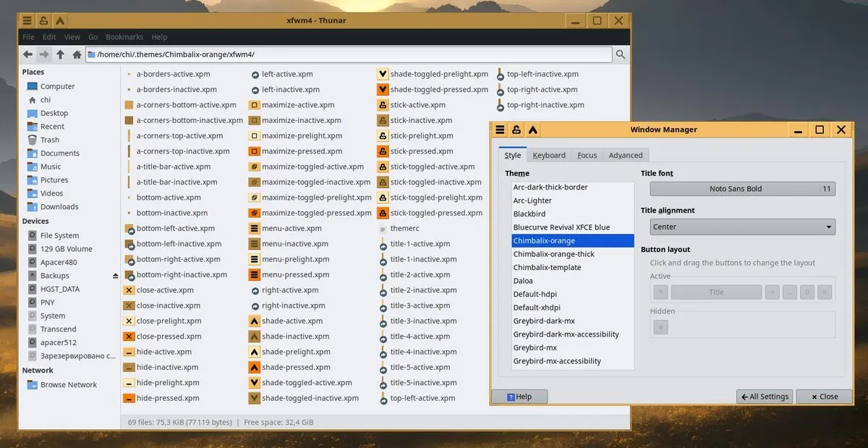868x448 pixels.
Task: Open the View menu in Thunar
Action: pyautogui.click(x=72, y=37)
